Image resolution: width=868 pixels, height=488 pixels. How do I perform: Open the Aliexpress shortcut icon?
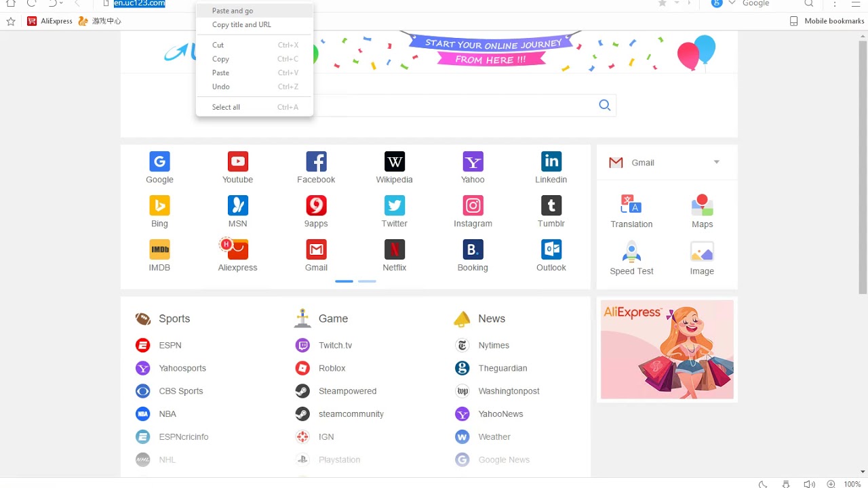[x=235, y=249]
